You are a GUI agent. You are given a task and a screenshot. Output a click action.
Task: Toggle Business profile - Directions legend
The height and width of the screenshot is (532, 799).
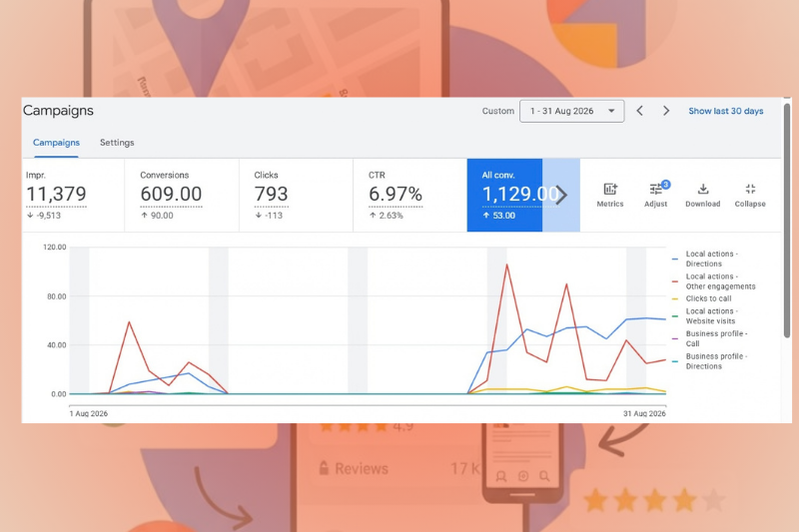point(710,361)
